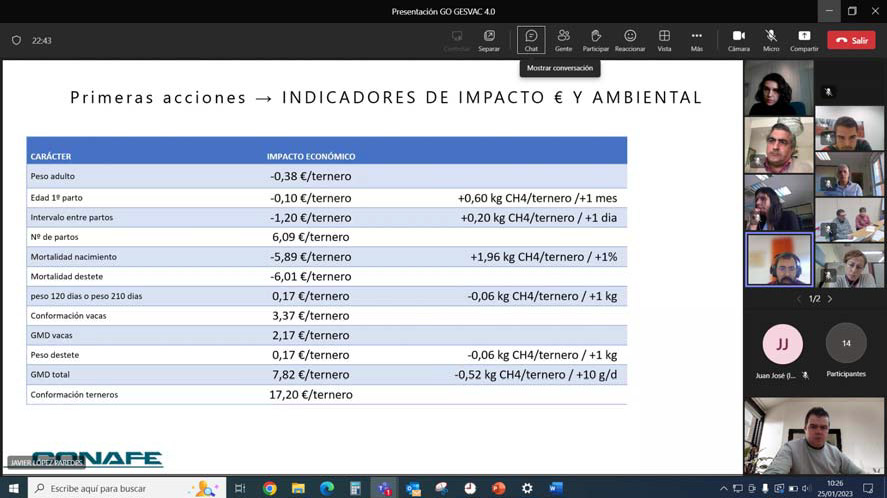Select the 'Mortalidad nacimiento' row label

74,256
